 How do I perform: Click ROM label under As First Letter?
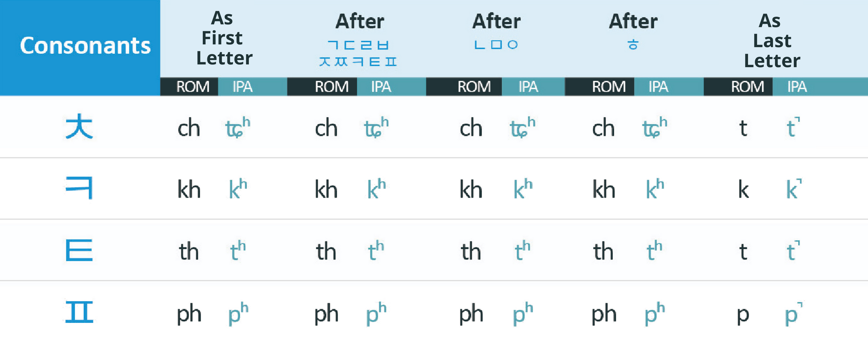pos(193,87)
